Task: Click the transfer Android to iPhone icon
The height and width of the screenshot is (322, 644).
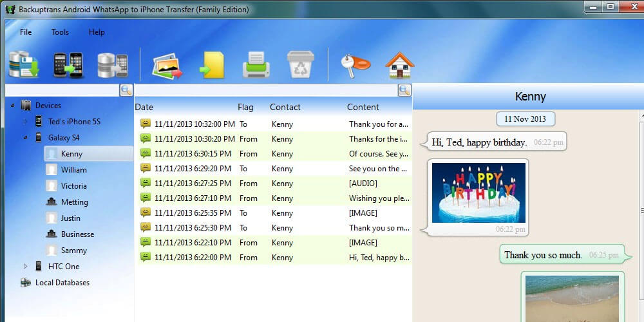Action: pos(68,65)
